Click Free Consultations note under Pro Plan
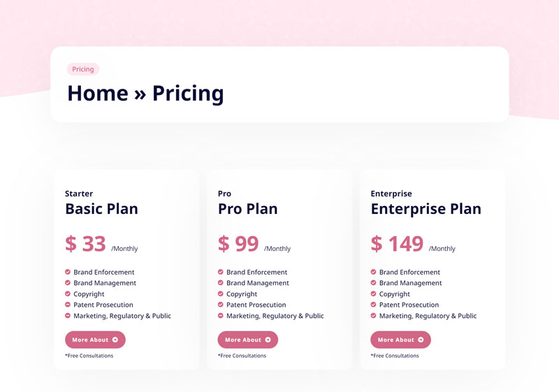559x392 pixels. pos(242,356)
